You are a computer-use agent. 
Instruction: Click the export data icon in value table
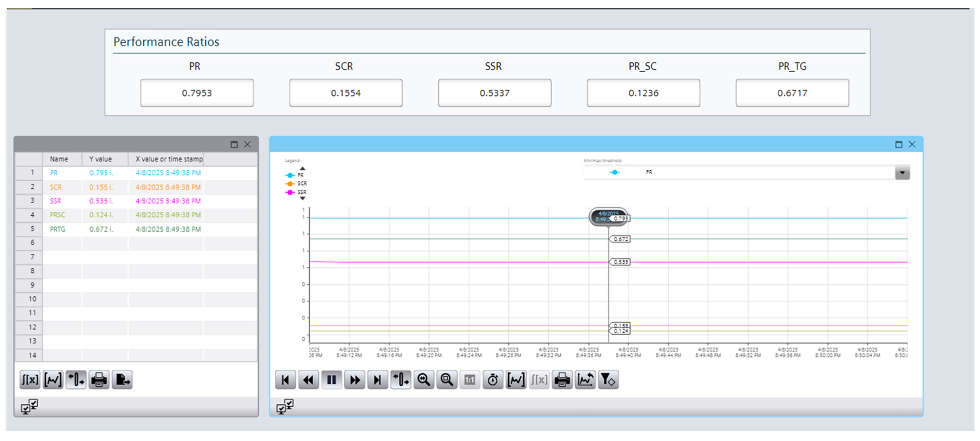coord(122,380)
